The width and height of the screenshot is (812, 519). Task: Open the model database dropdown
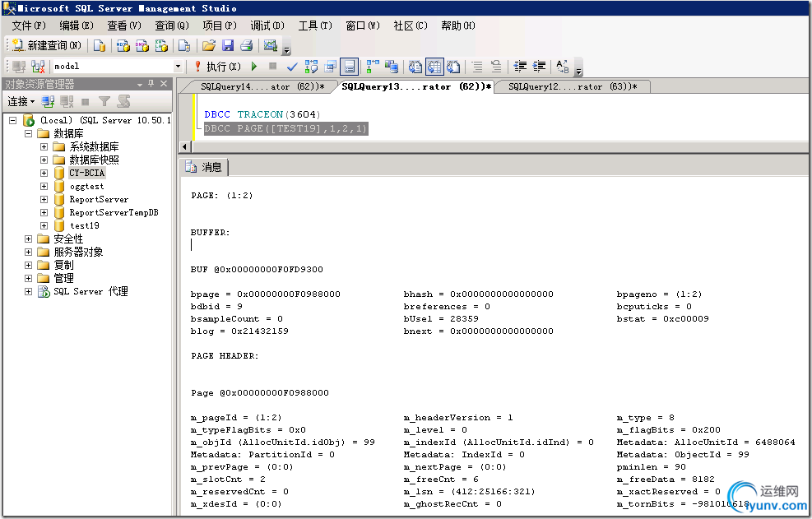click(x=179, y=67)
